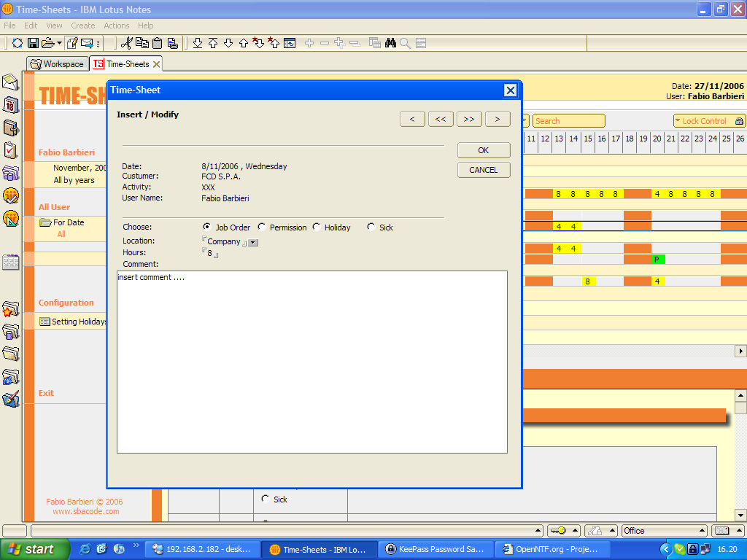Screen dimensions: 747x560
Task: Switch to the Workspace tab
Action: (58, 64)
